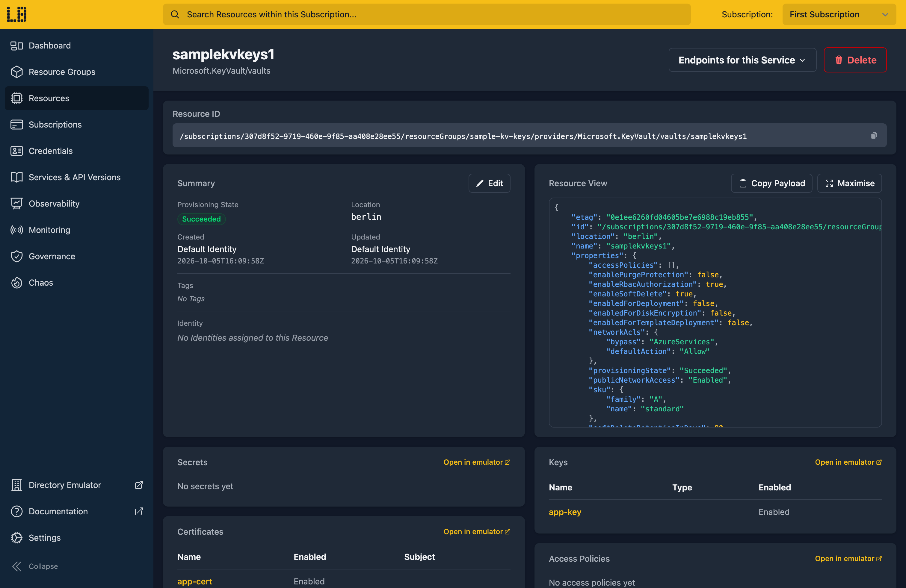The height and width of the screenshot is (588, 906).
Task: Click the Services & API Versions book icon
Action: [x=17, y=177]
